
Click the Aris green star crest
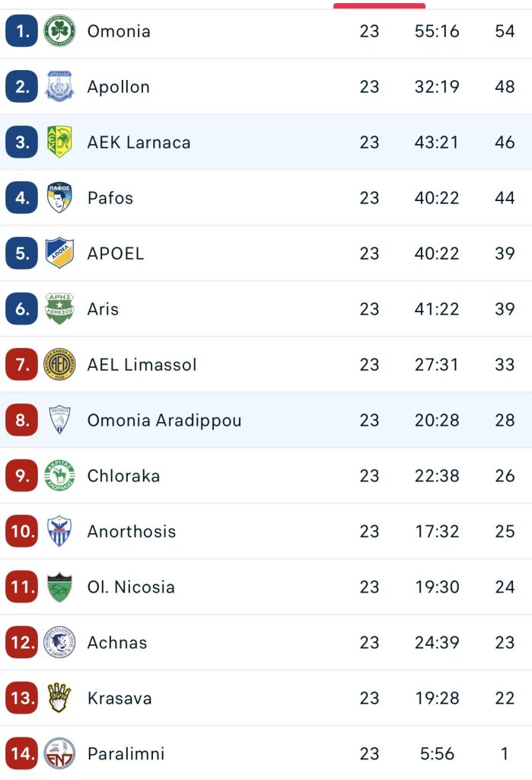click(x=59, y=309)
